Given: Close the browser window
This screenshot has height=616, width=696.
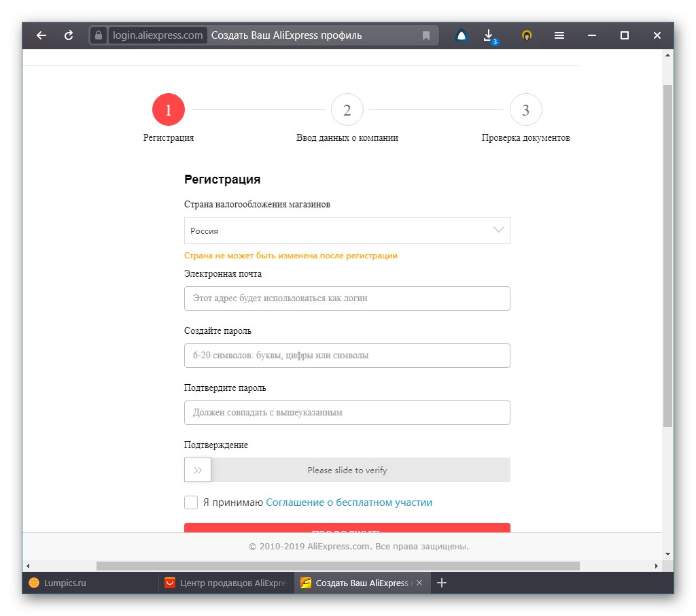Looking at the screenshot, I should point(657,35).
